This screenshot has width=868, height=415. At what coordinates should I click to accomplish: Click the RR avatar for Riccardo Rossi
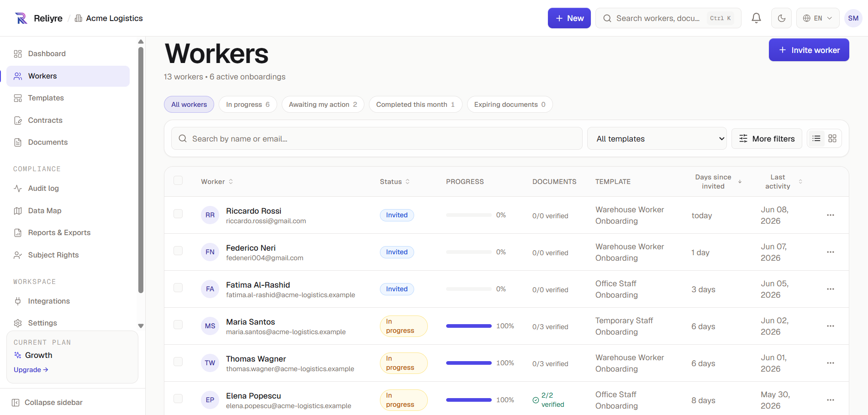coord(210,215)
